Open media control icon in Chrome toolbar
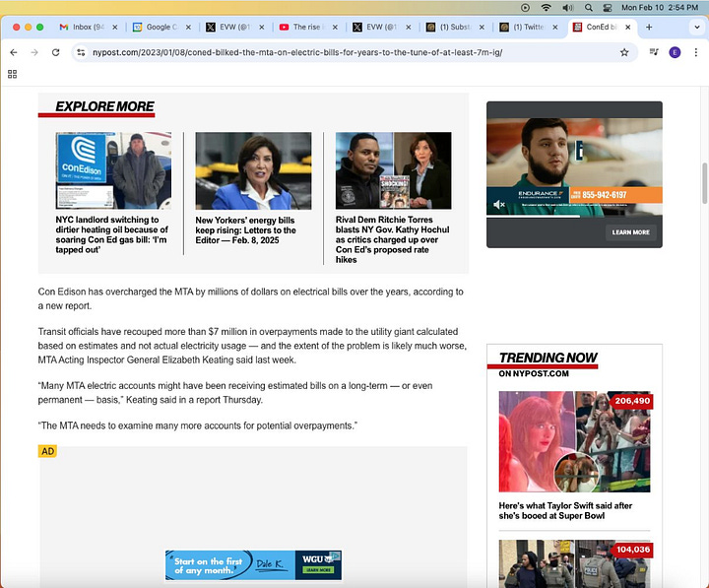 (654, 52)
